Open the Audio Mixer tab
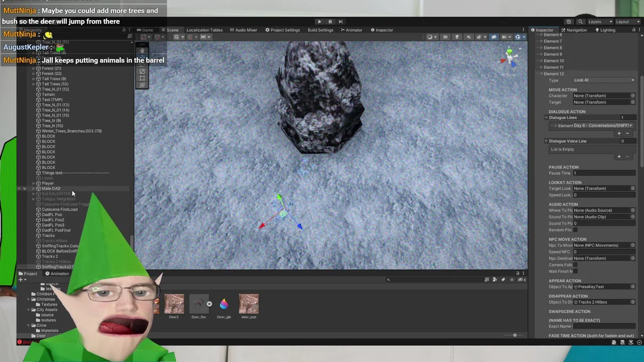This screenshot has width=644, height=362. [x=243, y=30]
